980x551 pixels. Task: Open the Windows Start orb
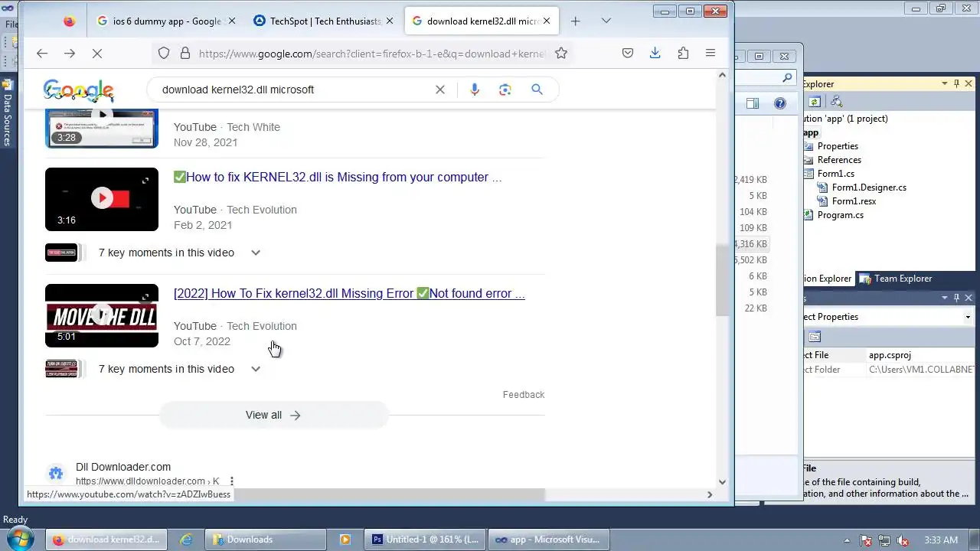[20, 538]
